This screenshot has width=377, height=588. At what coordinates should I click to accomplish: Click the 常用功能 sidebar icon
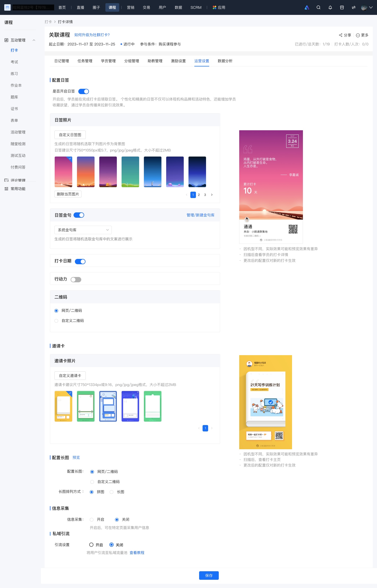(6, 189)
